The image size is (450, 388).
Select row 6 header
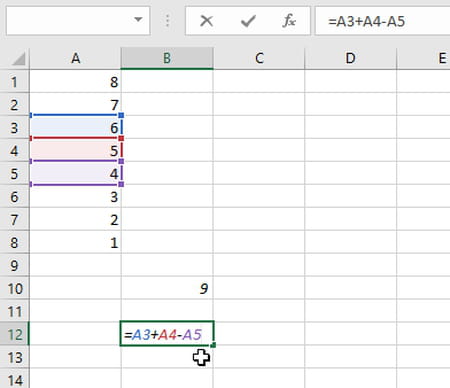pos(14,197)
